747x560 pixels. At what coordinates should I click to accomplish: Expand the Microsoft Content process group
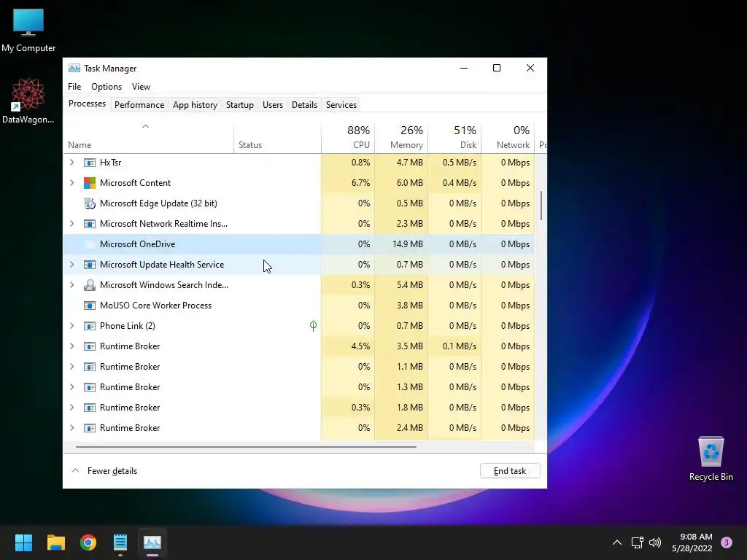pos(72,183)
